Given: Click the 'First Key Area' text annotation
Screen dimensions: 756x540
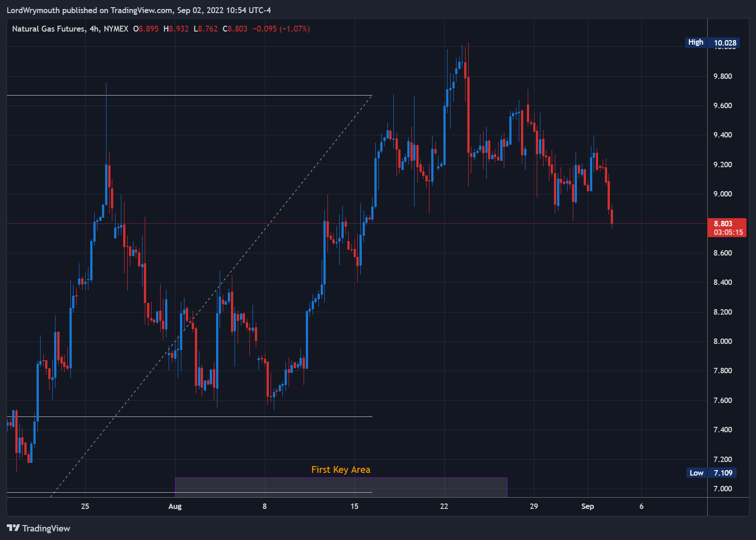Looking at the screenshot, I should [x=341, y=470].
